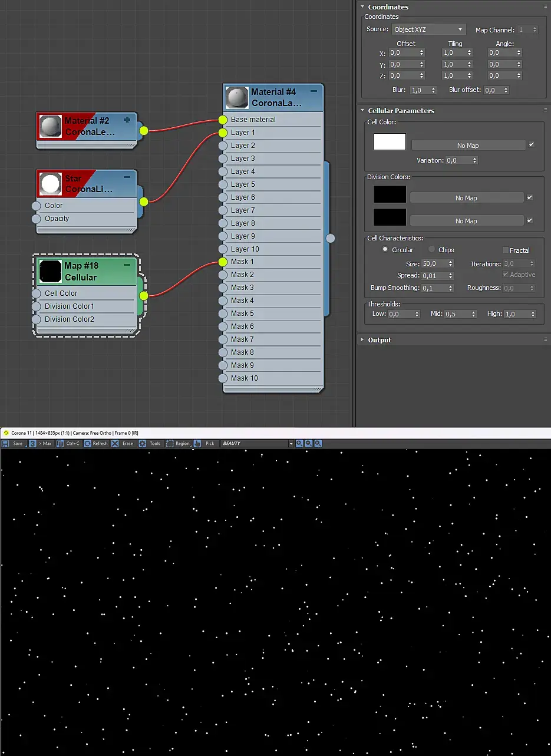Click second Division Colors No Map button

(466, 221)
